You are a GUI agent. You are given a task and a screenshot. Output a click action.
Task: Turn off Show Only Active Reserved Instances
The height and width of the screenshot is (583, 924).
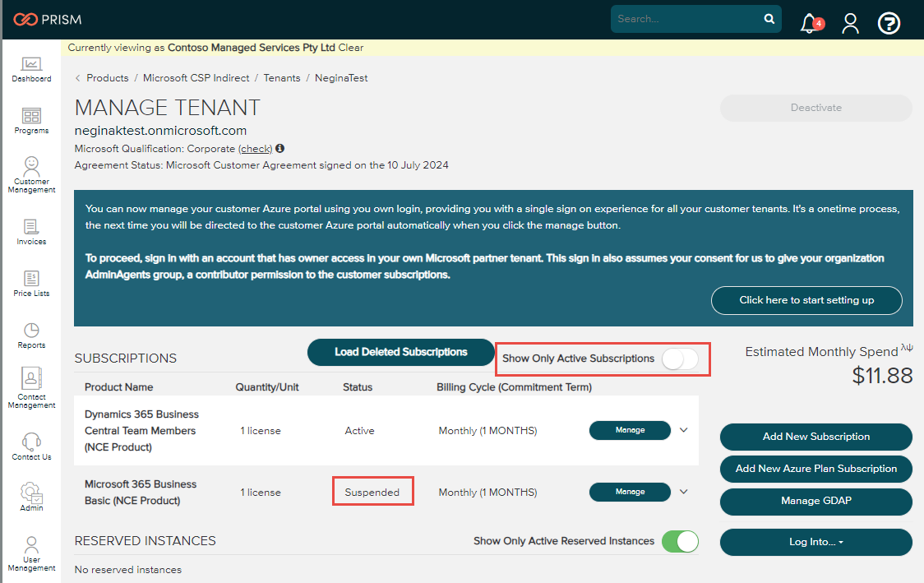coord(680,541)
